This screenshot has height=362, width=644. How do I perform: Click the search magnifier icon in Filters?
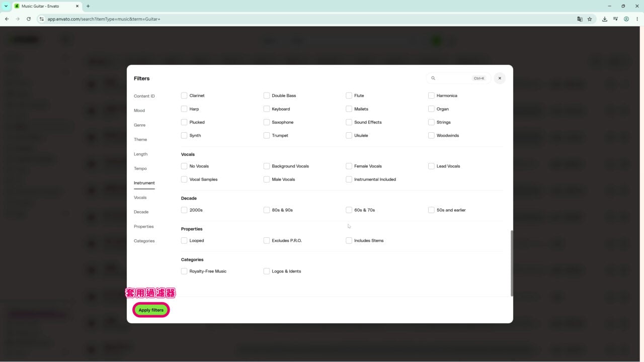[433, 78]
